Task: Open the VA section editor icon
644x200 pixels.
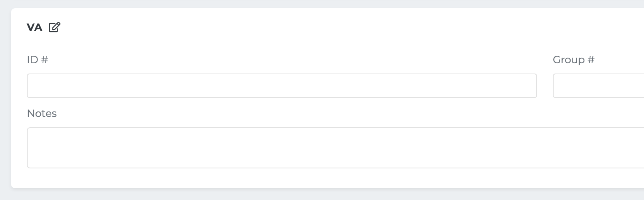Action: coord(54,27)
